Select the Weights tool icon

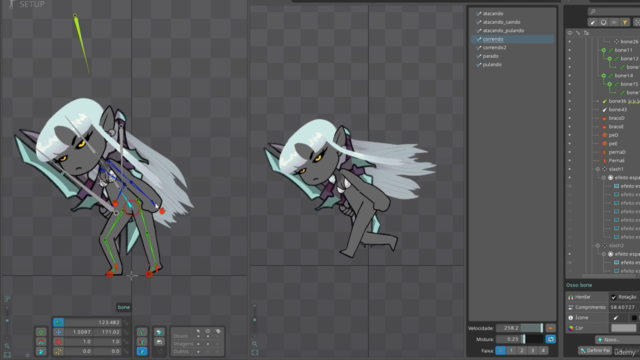41,342
